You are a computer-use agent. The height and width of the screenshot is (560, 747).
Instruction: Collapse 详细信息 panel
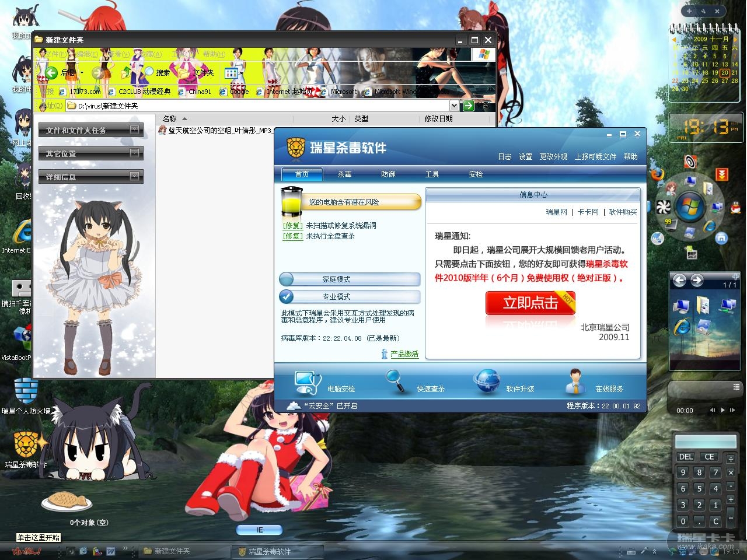point(135,176)
